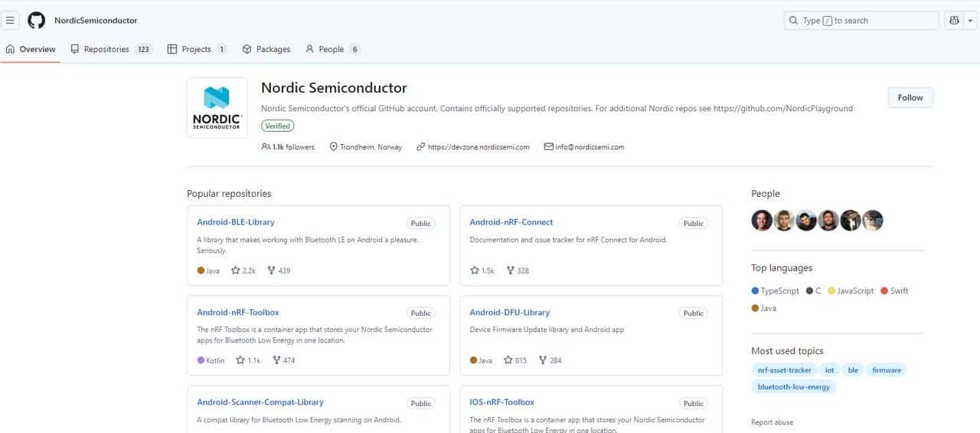Screen dimensions: 980x433
Task: Click the fork count on Android-DFU-Library
Action: coord(550,360)
